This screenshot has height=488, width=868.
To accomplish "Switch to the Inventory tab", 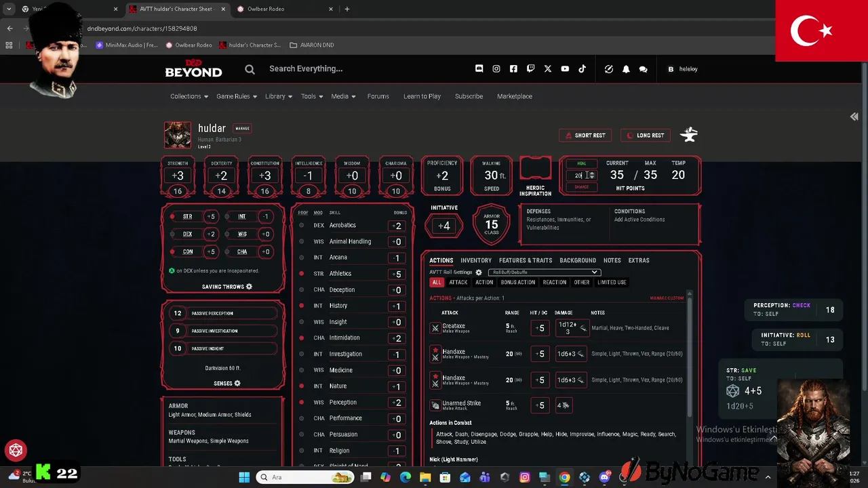I will coord(476,260).
